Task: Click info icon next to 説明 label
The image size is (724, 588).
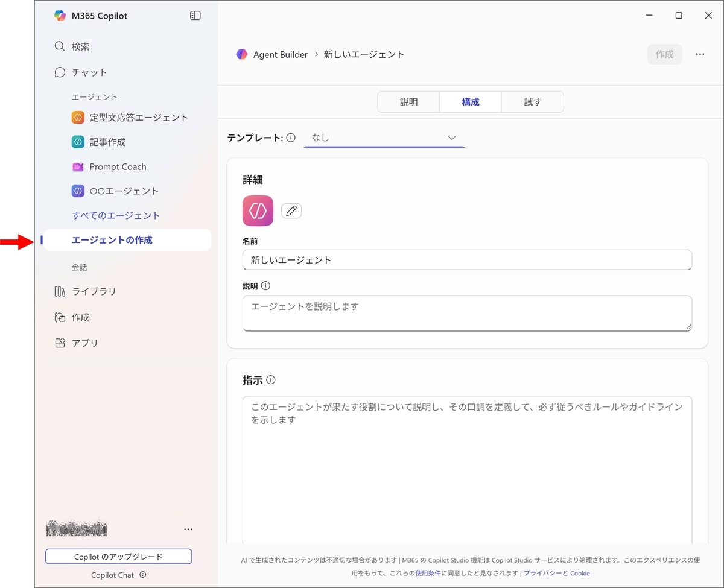Action: pyautogui.click(x=265, y=286)
